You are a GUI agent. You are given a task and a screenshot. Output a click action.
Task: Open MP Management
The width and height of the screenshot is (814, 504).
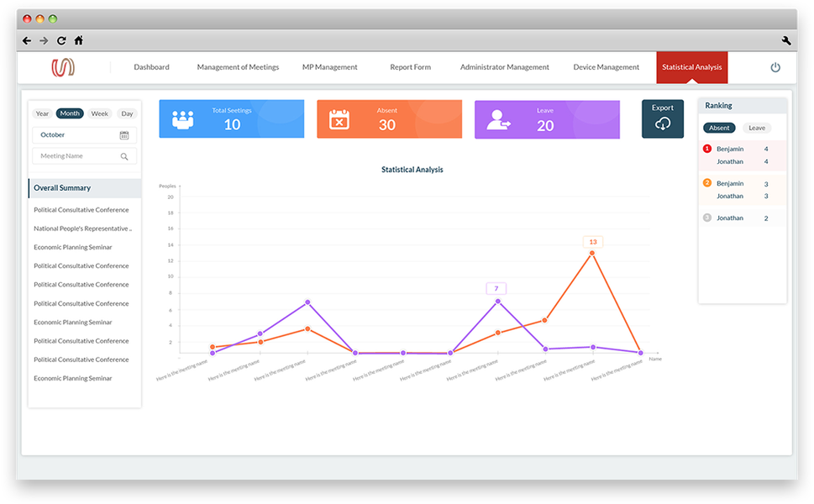(329, 67)
